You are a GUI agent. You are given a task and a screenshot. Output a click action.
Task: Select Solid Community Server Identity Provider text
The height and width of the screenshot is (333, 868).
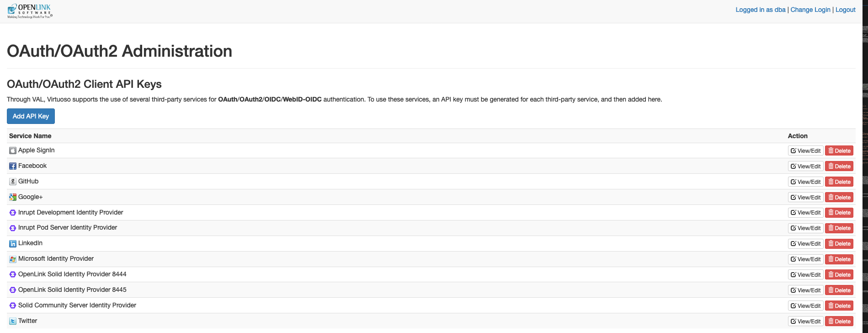(x=77, y=305)
